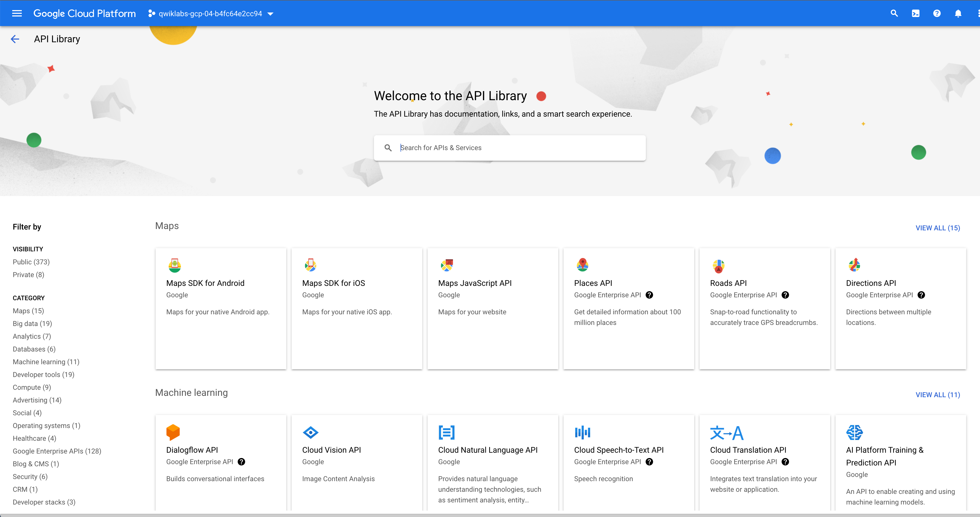980x517 pixels.
Task: Open the navigation hamburger menu
Action: [17, 13]
